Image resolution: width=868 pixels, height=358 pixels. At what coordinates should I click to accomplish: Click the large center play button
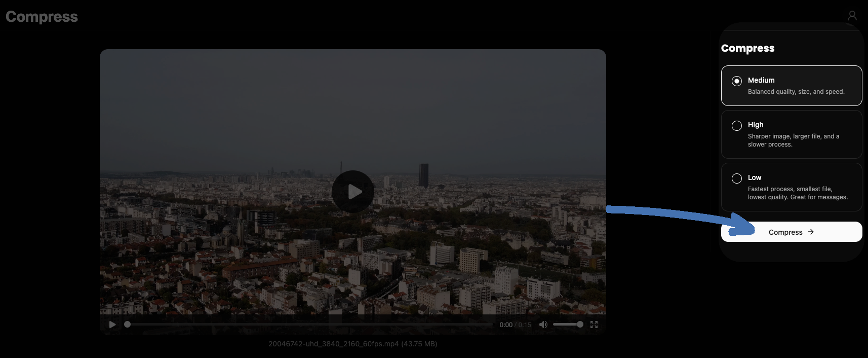pyautogui.click(x=353, y=192)
